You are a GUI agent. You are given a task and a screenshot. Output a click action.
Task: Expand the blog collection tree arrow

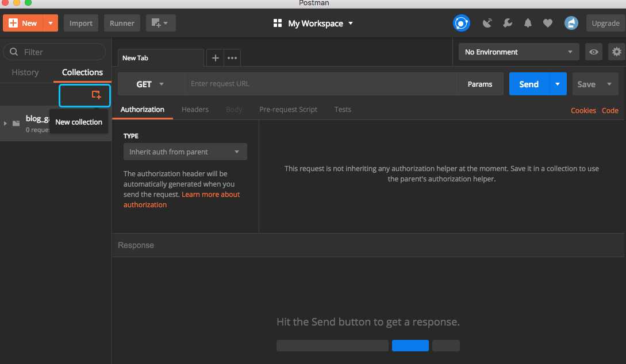(x=5, y=123)
